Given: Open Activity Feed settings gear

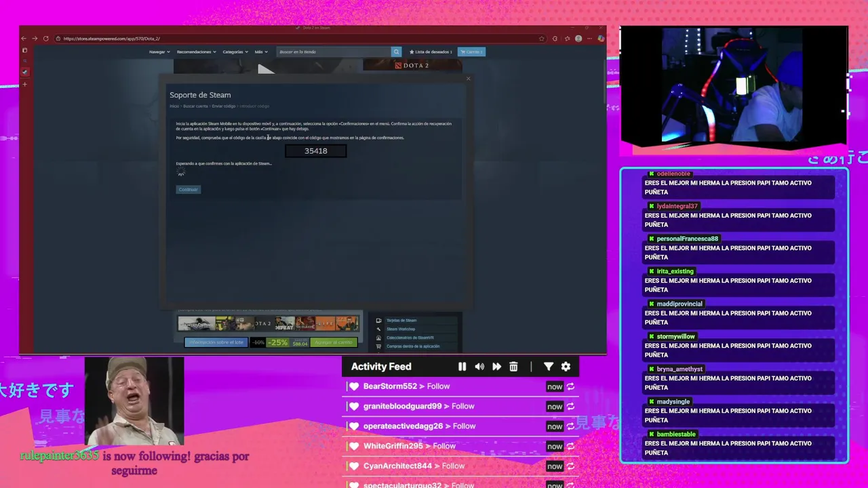Looking at the screenshot, I should point(566,367).
